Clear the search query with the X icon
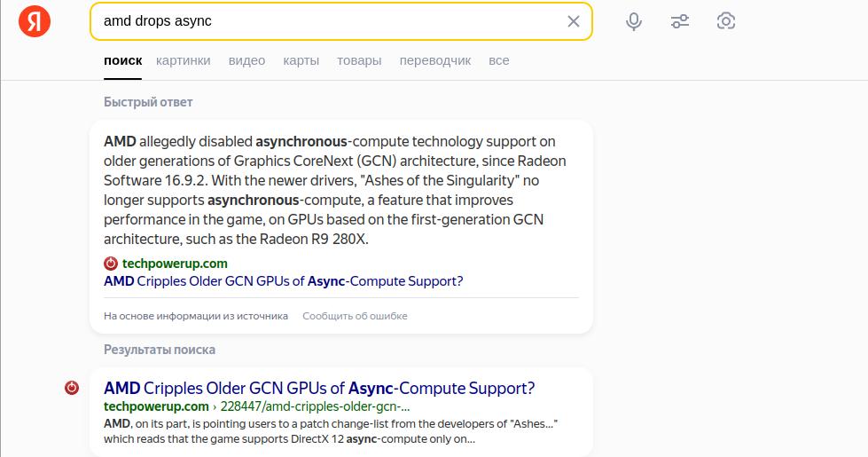 pos(574,21)
